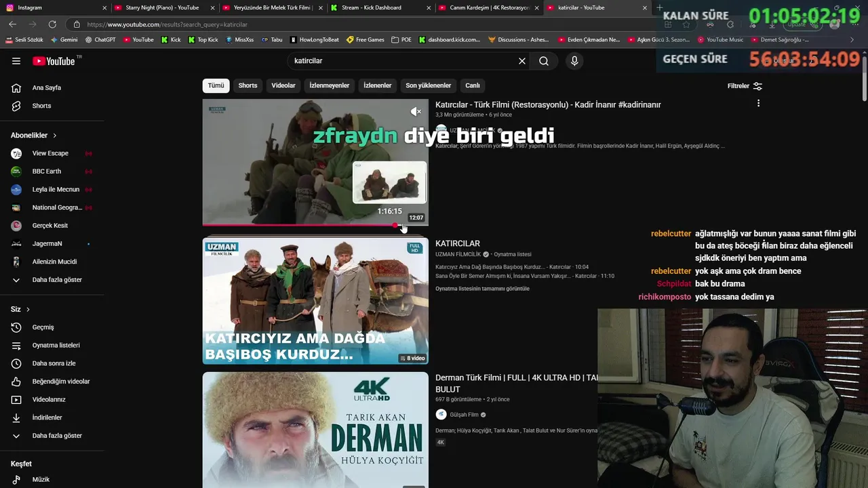The width and height of the screenshot is (868, 488).
Task: Open the DERMAN 4K video thumbnail
Action: [x=315, y=430]
